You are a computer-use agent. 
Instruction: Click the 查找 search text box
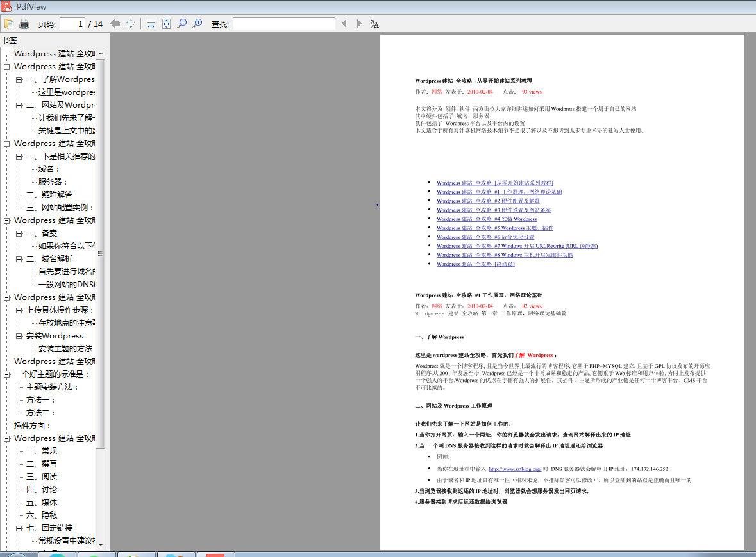[284, 24]
